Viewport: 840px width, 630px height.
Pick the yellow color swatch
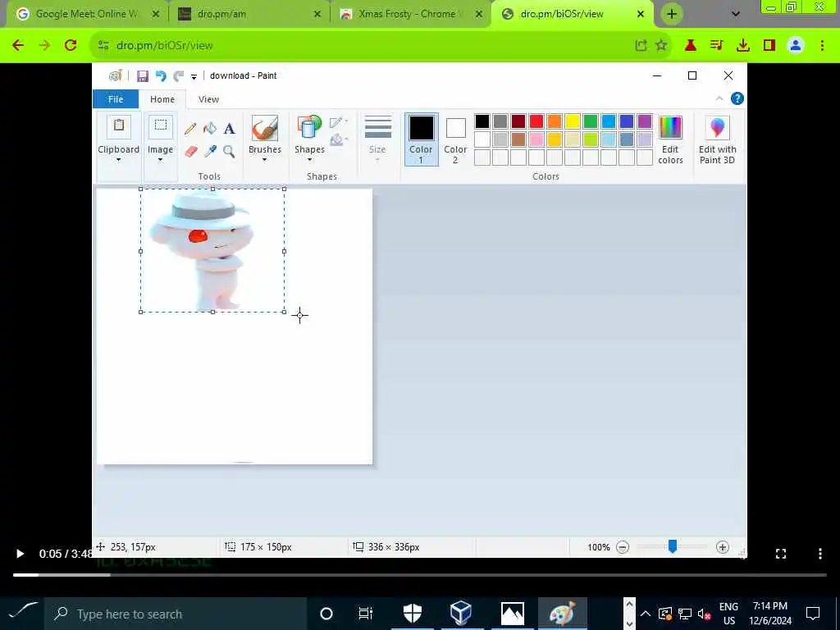[x=572, y=121]
